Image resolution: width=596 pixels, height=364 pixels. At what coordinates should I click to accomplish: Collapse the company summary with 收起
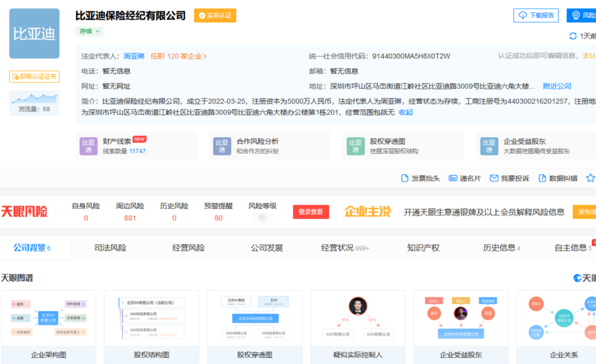point(405,112)
